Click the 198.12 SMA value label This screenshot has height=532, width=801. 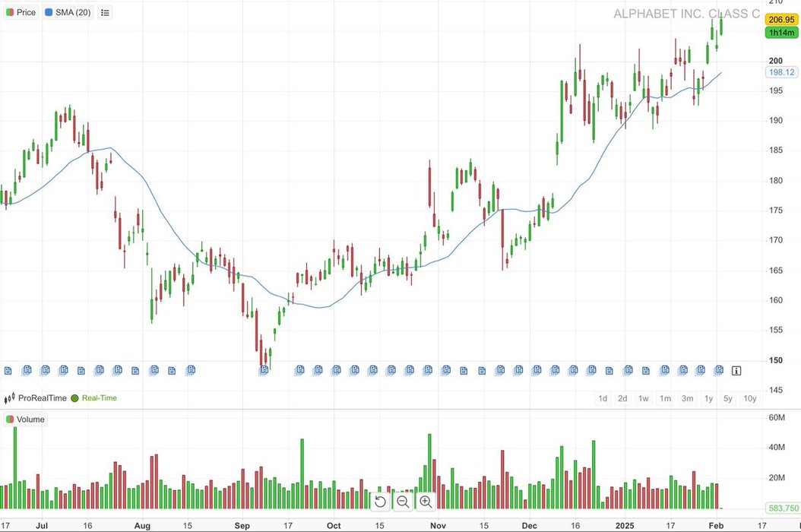(x=781, y=72)
